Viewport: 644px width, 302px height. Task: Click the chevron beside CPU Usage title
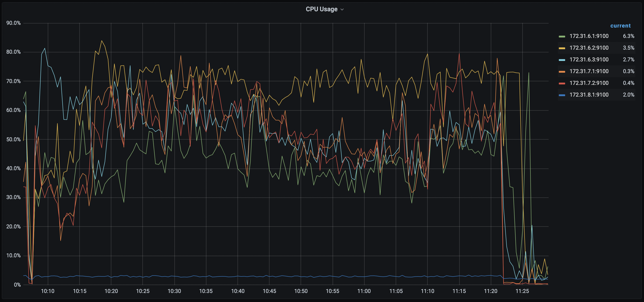[x=342, y=9]
